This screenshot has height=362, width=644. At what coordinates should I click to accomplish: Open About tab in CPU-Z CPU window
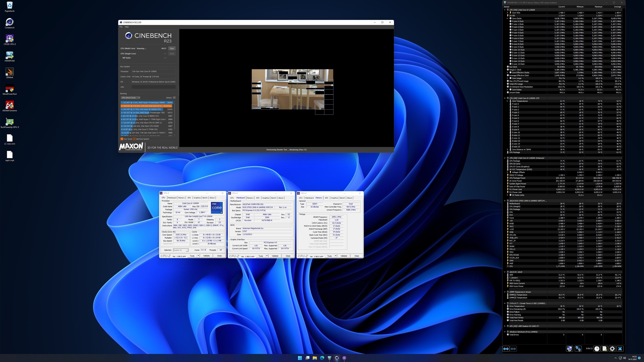(212, 198)
